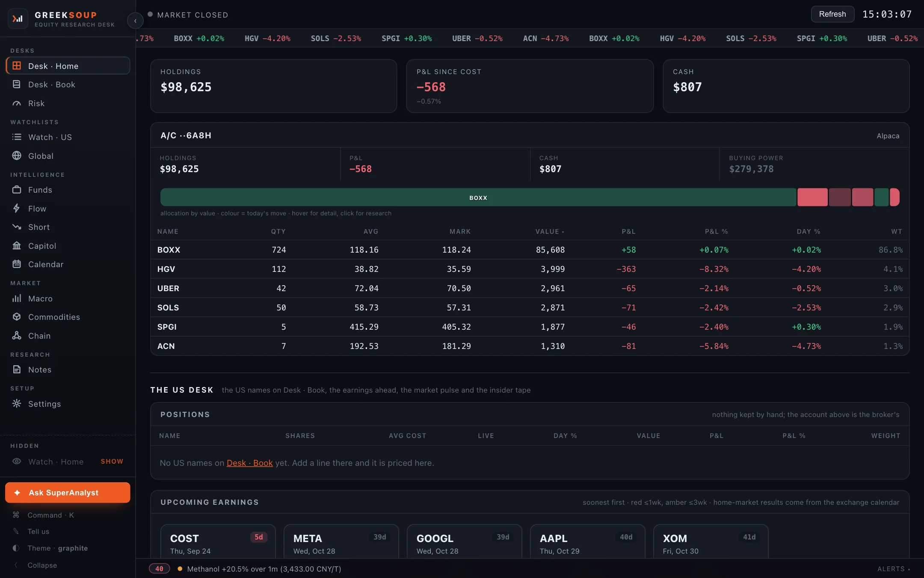
Task: Open the Funds briefcase icon
Action: [17, 190]
